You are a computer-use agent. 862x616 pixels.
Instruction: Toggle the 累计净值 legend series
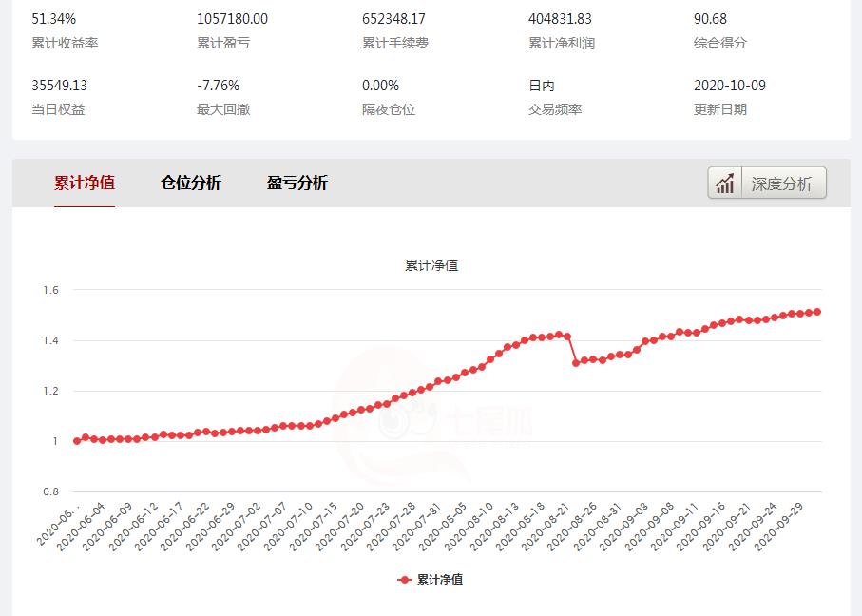pos(430,580)
